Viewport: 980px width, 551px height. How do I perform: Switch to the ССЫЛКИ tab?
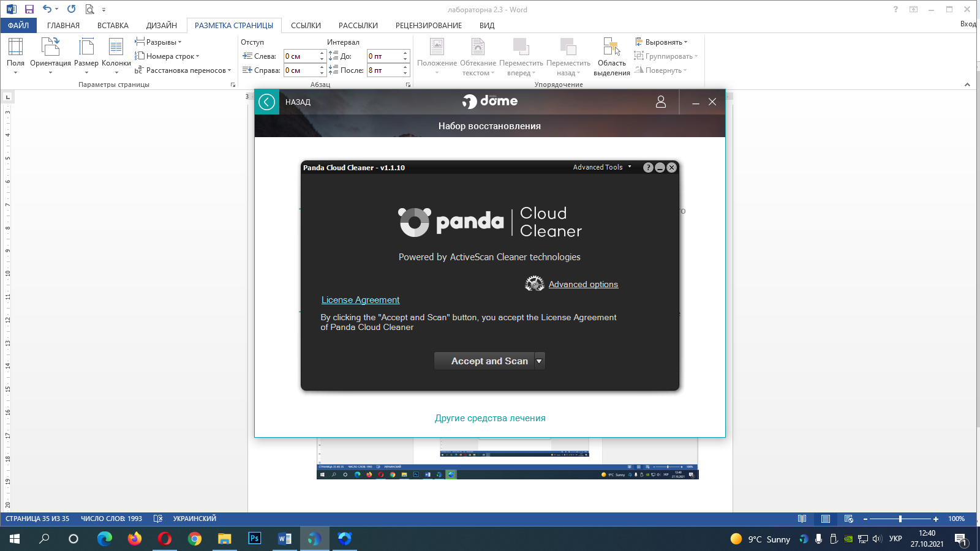point(306,25)
